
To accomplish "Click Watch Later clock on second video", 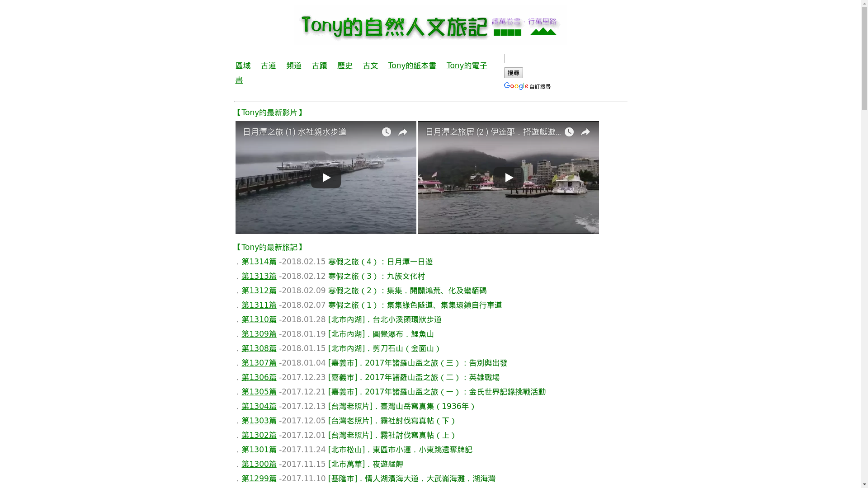I will pyautogui.click(x=569, y=132).
